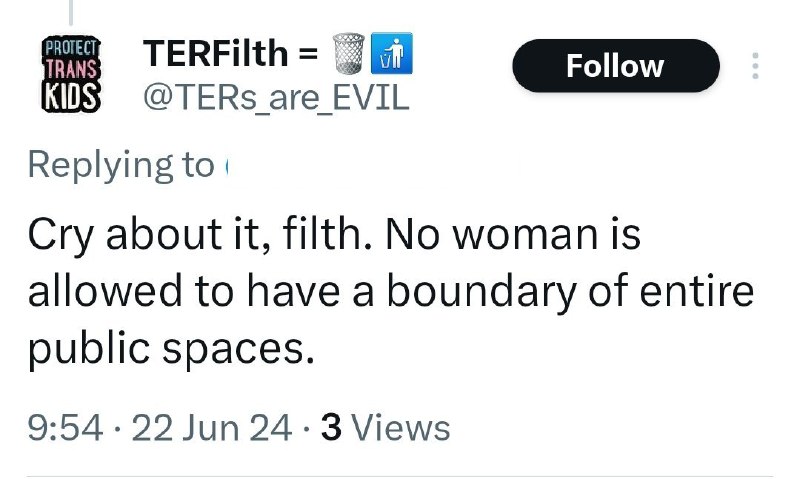Click the word "Views" in the footer
This screenshot has width=800, height=479.
(x=402, y=427)
